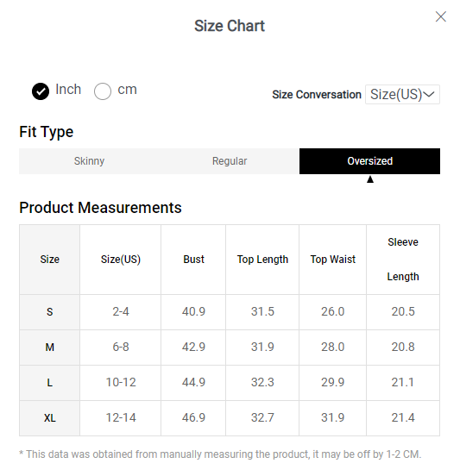Select the Inch unit radio button
460x476 pixels.
point(41,91)
